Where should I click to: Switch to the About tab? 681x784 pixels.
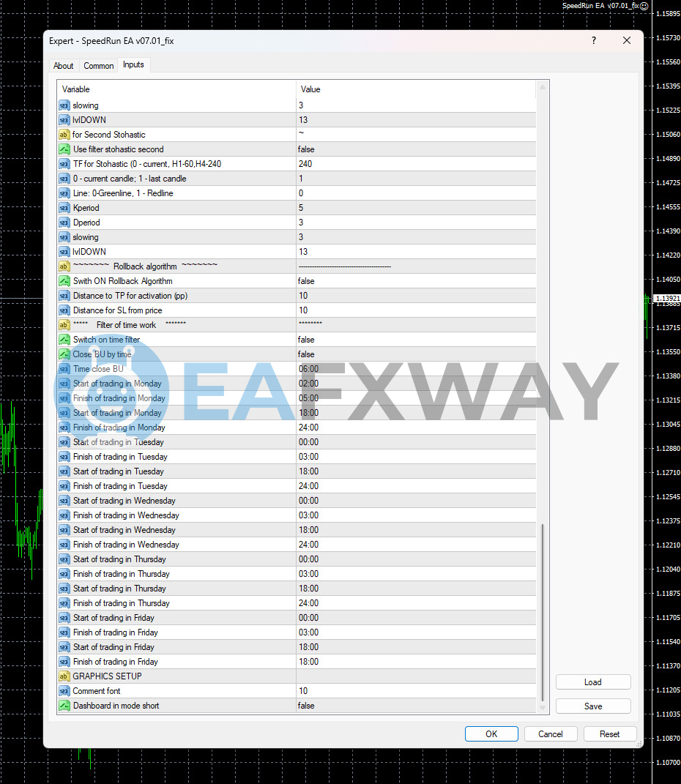click(64, 66)
